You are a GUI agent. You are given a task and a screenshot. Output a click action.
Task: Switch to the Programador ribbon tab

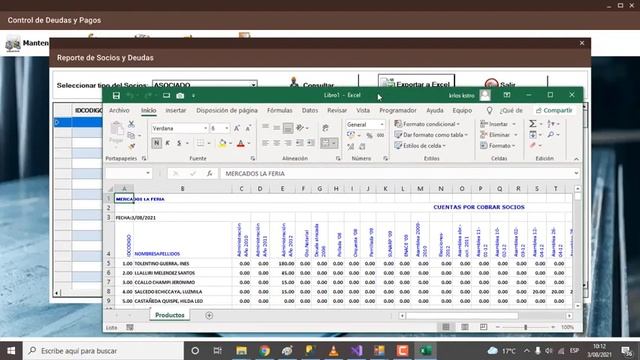[398, 110]
